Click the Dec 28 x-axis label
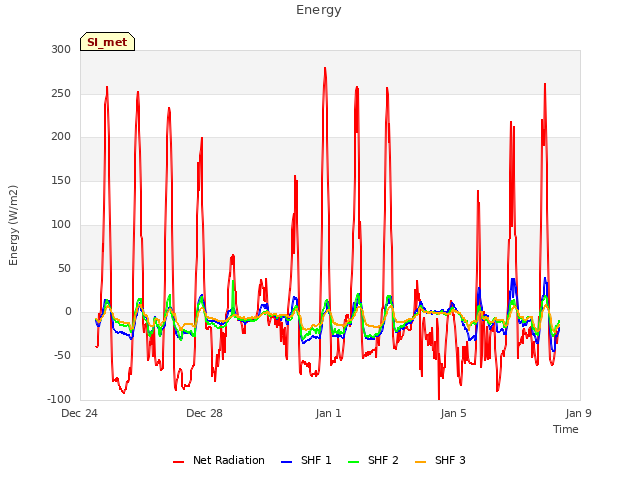Screen dimensions: 640x480 204,413
